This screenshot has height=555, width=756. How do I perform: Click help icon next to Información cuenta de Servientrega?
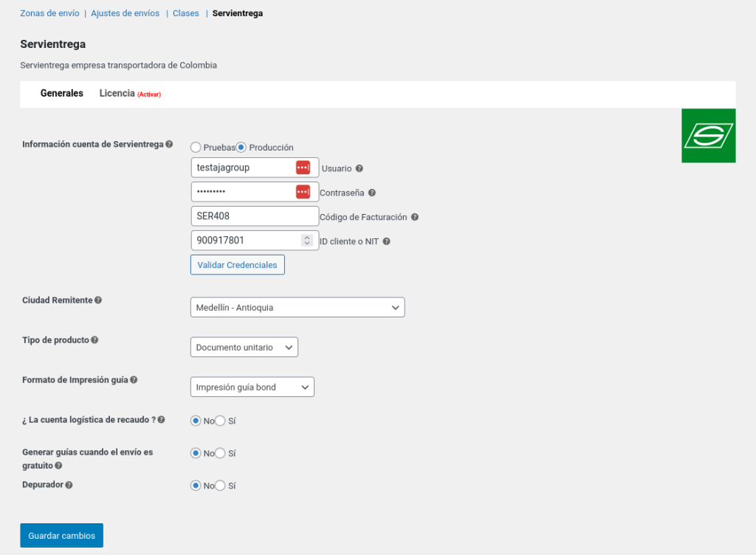pos(169,144)
